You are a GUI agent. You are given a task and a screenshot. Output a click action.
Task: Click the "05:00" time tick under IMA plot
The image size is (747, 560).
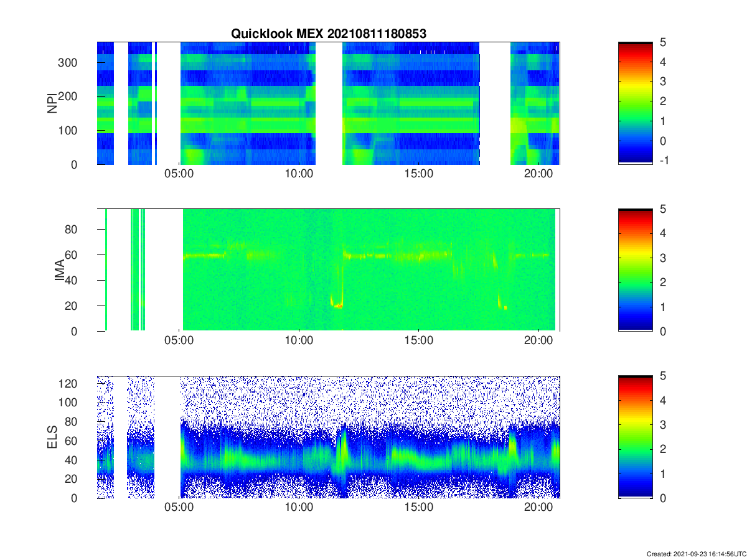pos(180,342)
